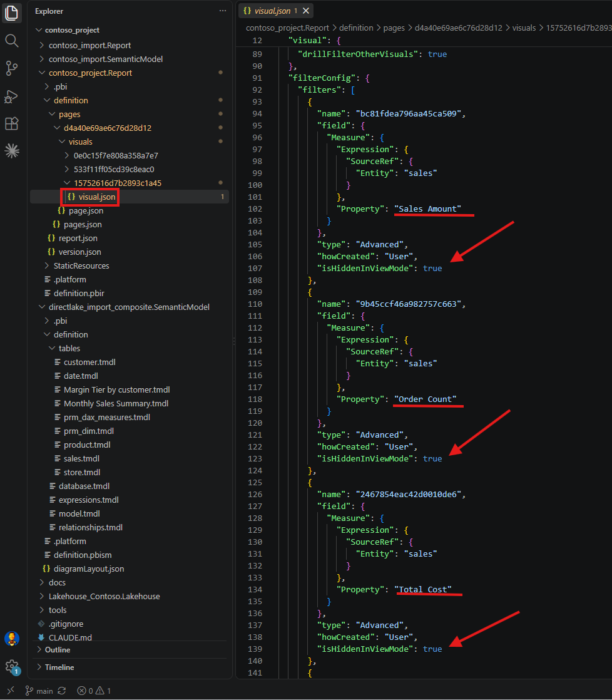
Task: Expand the contoso_import.Report folder
Action: tap(89, 45)
